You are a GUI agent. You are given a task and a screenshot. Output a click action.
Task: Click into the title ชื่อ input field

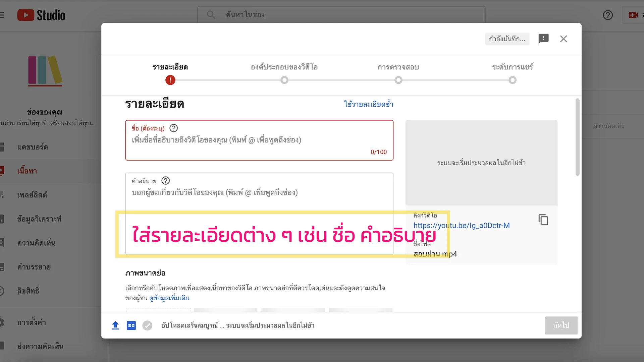[259, 140]
